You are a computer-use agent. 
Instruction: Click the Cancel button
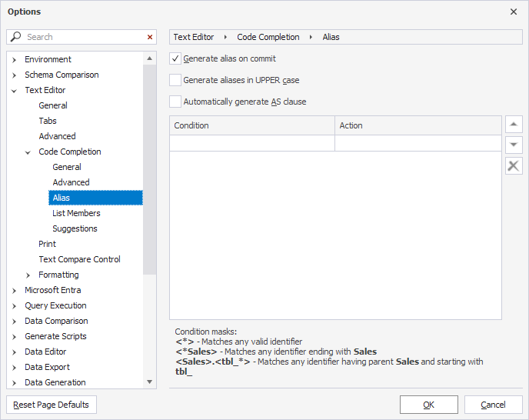[x=493, y=405]
